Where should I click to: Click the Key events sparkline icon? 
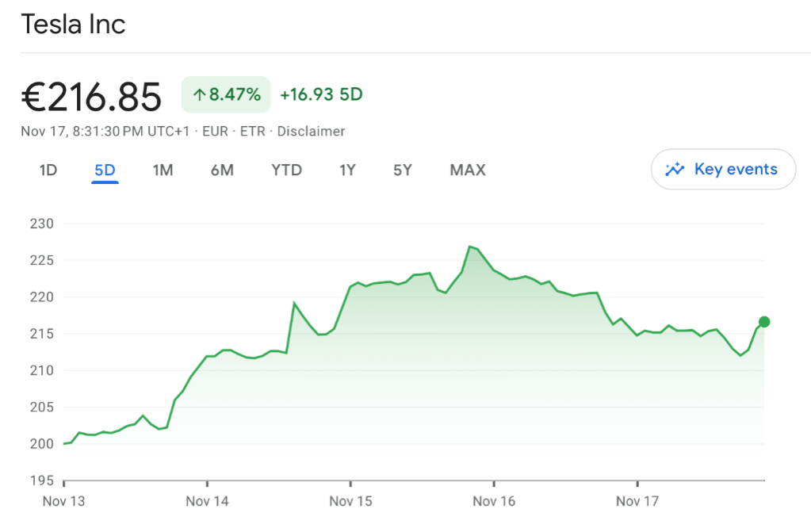click(675, 169)
